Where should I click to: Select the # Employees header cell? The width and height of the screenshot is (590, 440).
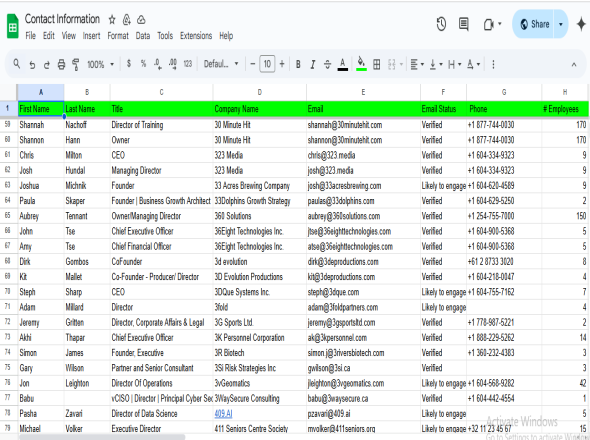coord(565,109)
